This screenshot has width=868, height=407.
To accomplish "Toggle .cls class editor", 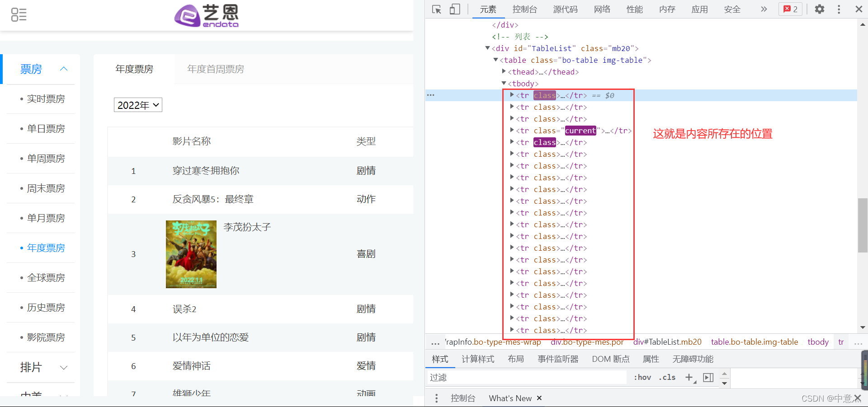I will pyautogui.click(x=667, y=378).
